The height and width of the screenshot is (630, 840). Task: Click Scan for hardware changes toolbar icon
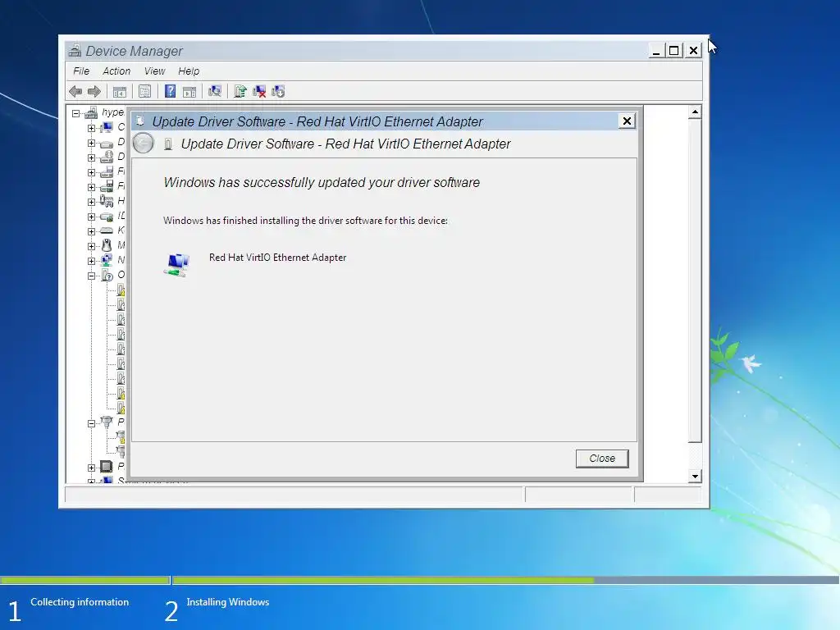pyautogui.click(x=215, y=92)
